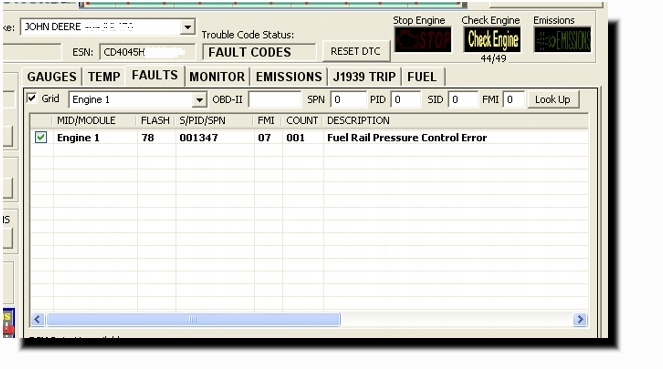Viewport: 663px width, 369px height.
Task: Click the FLASH column header
Action: 156,121
